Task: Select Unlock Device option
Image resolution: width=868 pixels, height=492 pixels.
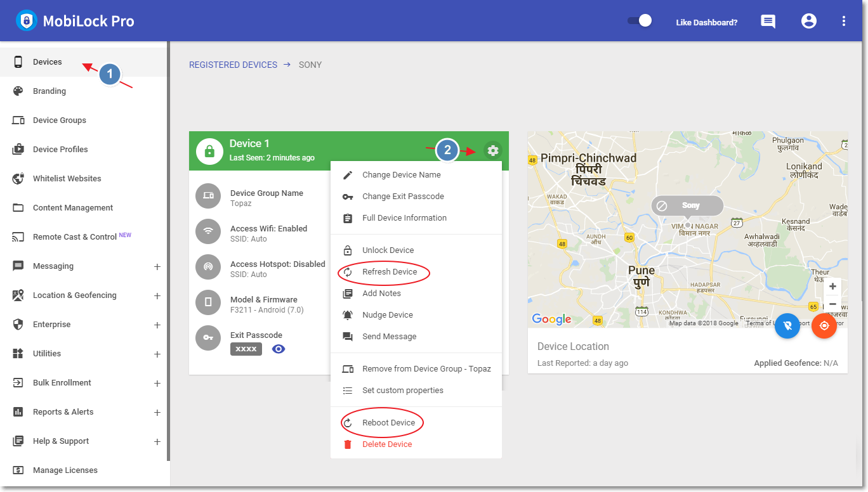Action: (416, 250)
